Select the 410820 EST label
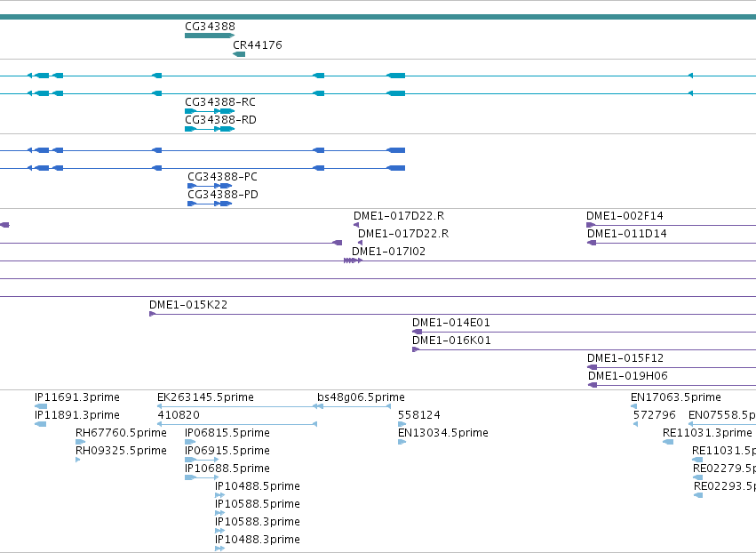The height and width of the screenshot is (553, 756). pyautogui.click(x=179, y=415)
